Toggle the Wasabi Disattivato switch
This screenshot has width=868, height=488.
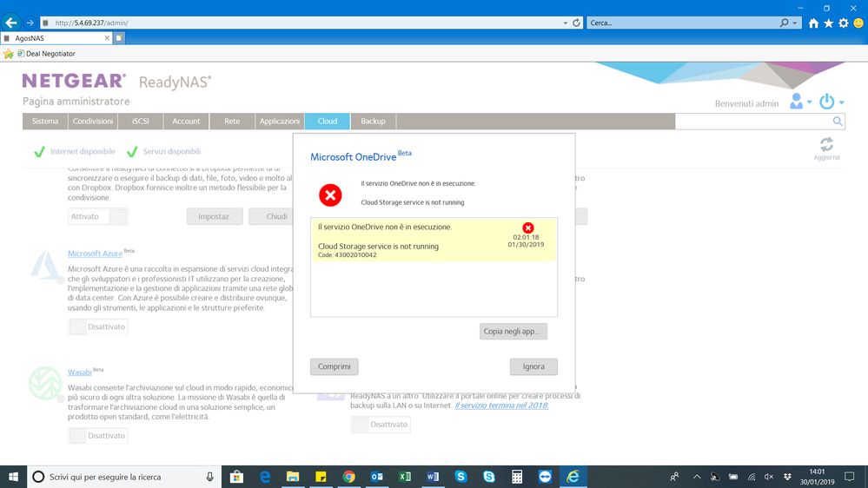98,435
